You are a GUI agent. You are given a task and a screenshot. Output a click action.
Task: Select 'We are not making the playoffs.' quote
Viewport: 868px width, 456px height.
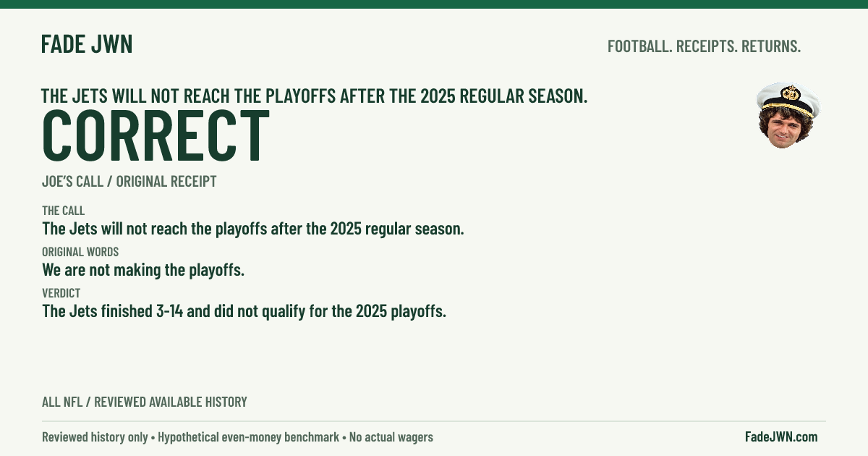[x=143, y=271]
